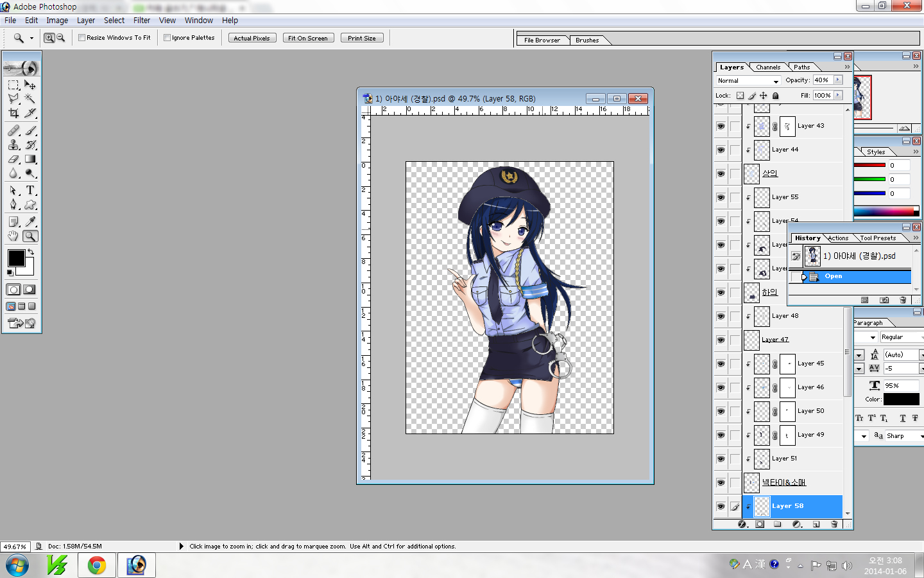The width and height of the screenshot is (924, 578).
Task: Swap foreground and background colors
Action: click(x=30, y=252)
